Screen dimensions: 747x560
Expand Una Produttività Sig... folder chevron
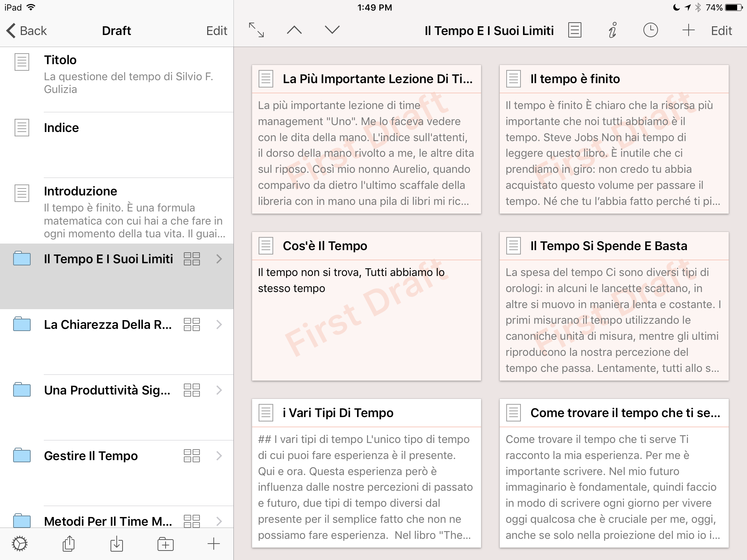tap(219, 390)
